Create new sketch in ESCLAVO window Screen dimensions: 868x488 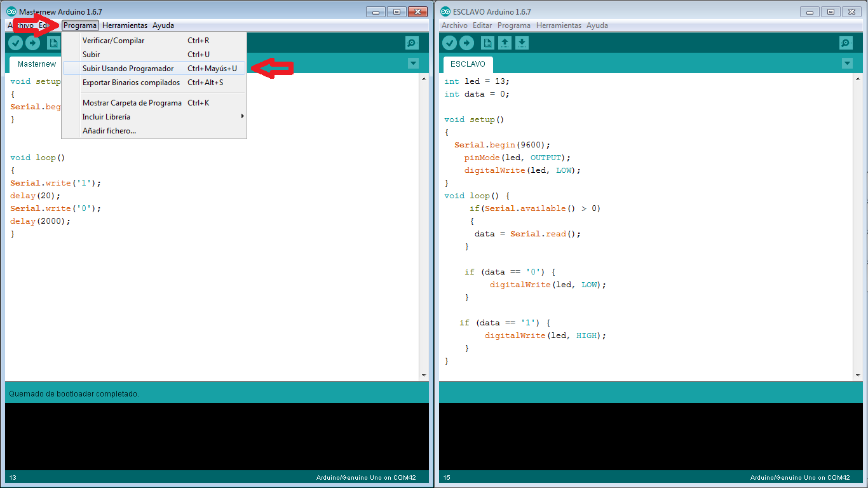[x=487, y=43]
